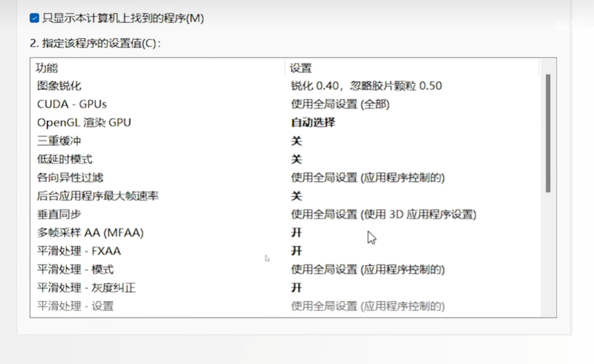Open CUDA - GPUs setting 使用全局设置 (全部)
The image size is (594, 364).
(x=340, y=104)
